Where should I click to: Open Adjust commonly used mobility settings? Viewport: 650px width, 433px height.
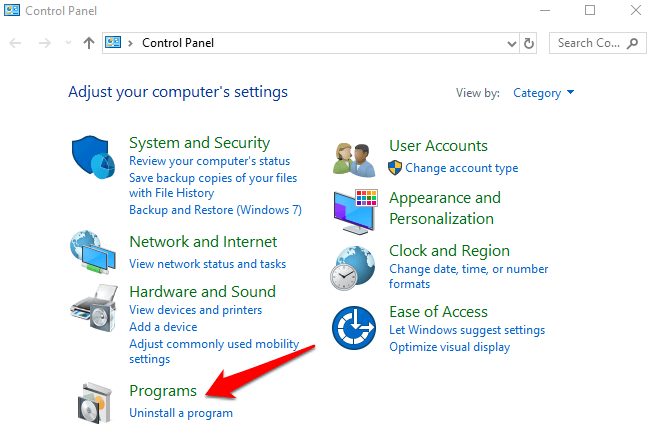tap(214, 351)
